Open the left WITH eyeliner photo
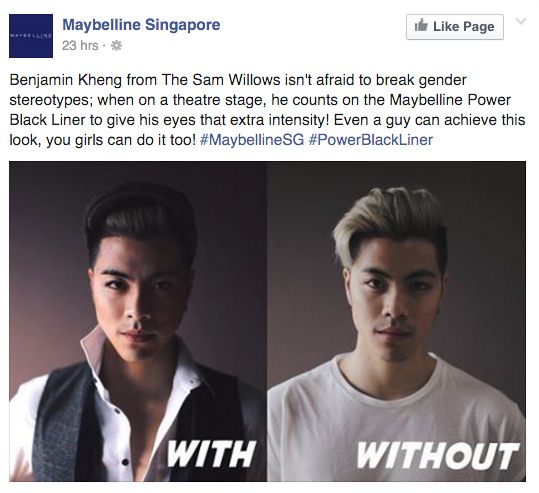 pos(138,321)
